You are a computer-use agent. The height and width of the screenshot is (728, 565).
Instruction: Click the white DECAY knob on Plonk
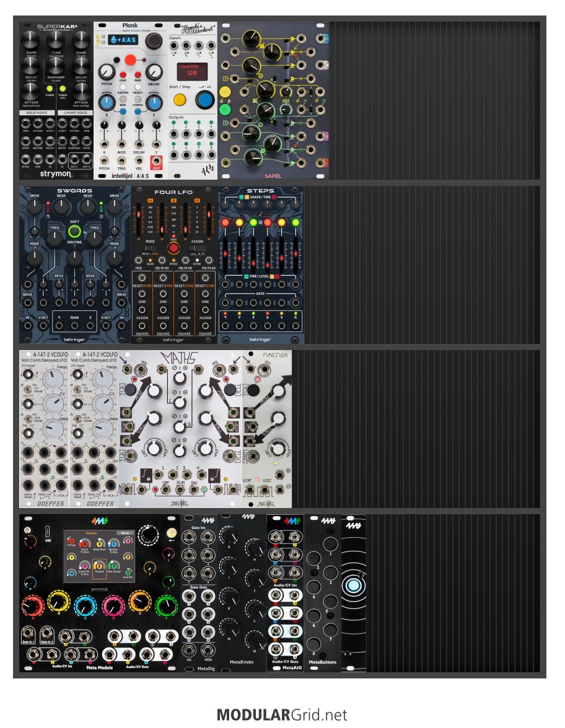tap(154, 72)
